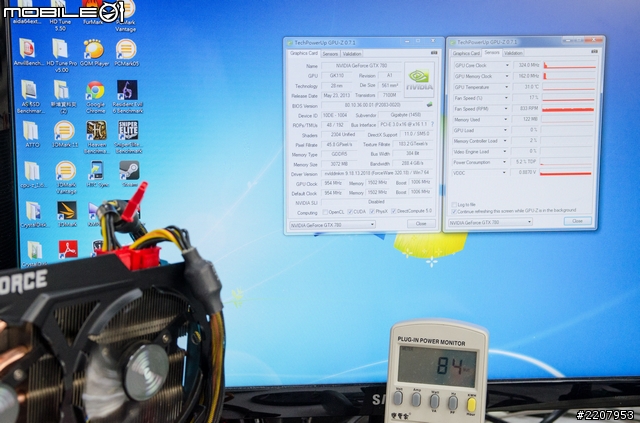The image size is (640, 423).
Task: Open the Power Consumption sensor dropdown
Action: tap(504, 162)
